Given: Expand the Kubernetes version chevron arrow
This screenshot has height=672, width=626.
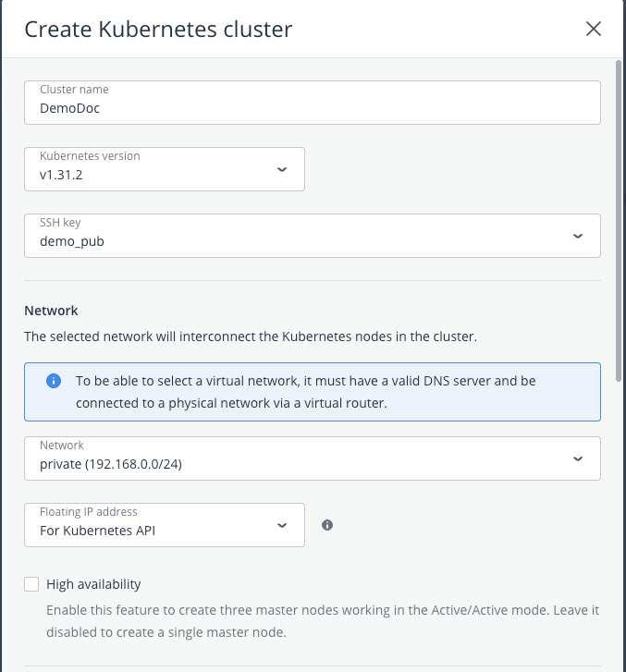Looking at the screenshot, I should click(282, 170).
